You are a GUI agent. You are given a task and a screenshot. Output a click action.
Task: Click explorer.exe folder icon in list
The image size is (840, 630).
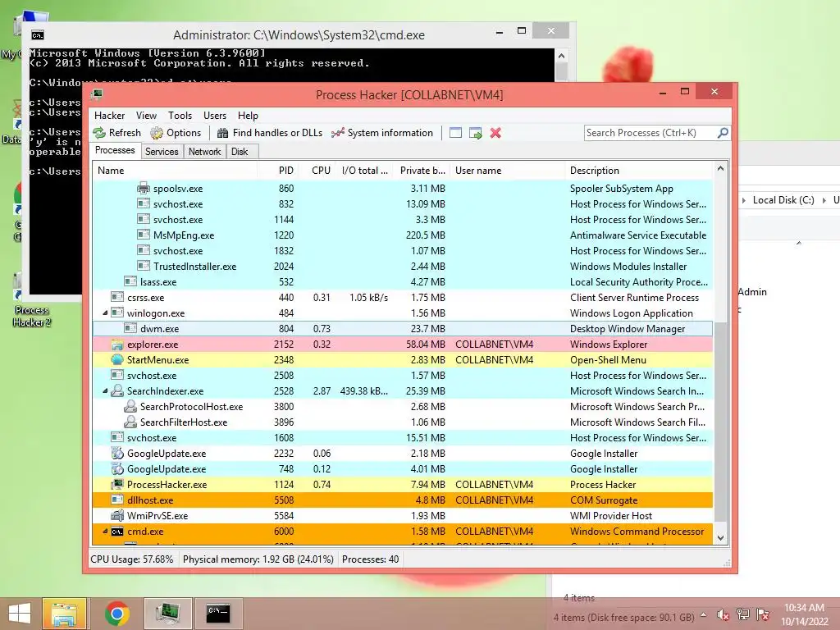tap(116, 344)
